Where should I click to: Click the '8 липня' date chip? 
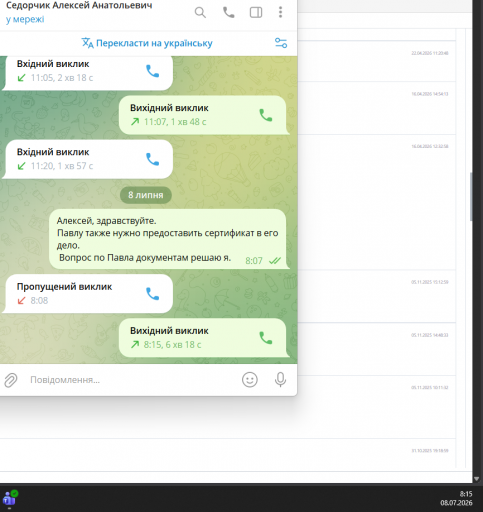pyautogui.click(x=146, y=195)
